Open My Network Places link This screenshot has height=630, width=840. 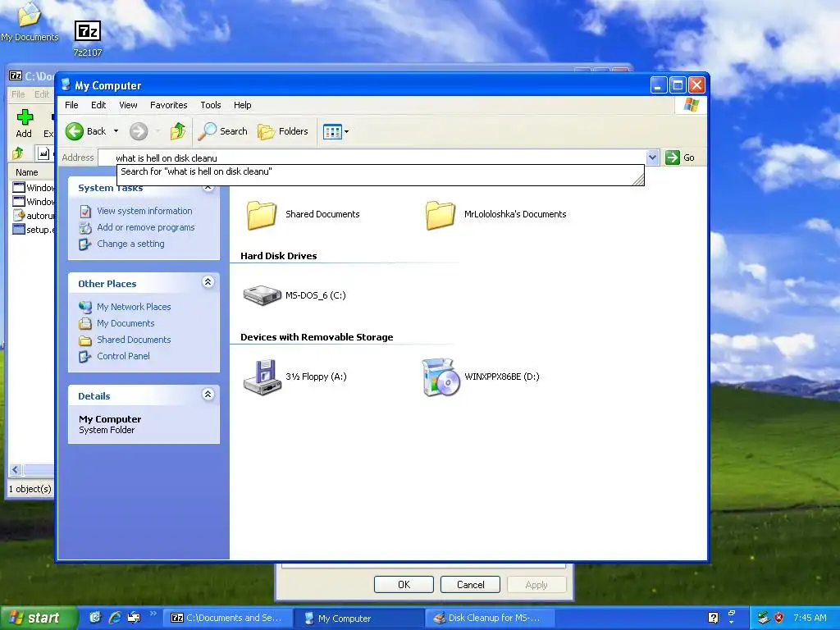(134, 307)
